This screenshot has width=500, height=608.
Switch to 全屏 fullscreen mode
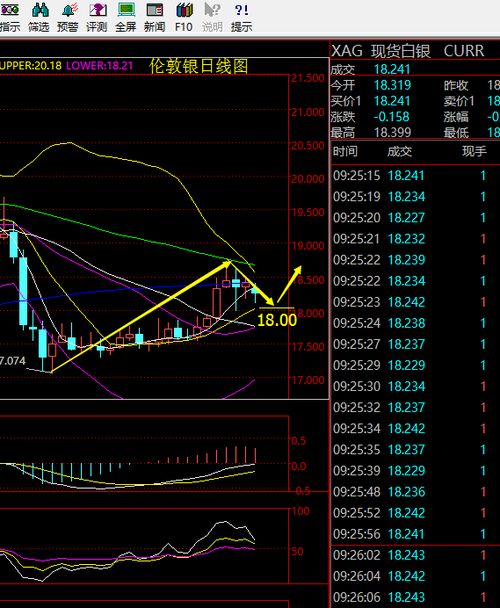[126, 17]
